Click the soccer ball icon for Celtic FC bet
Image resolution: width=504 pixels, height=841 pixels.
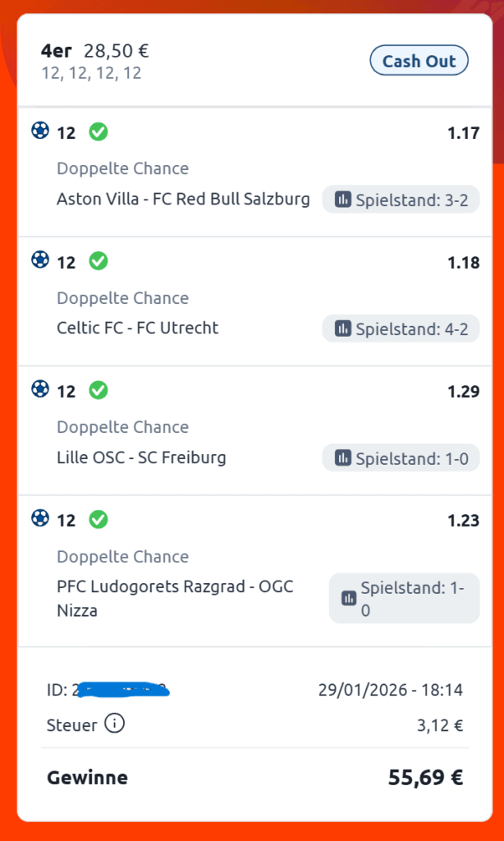39,260
